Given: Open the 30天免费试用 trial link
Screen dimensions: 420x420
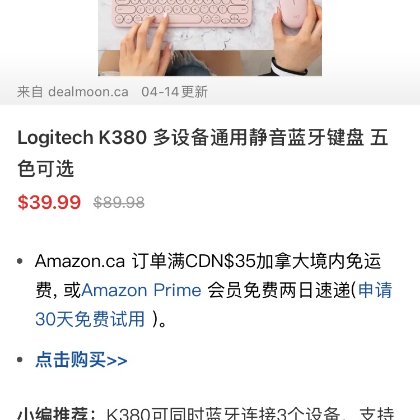Looking at the screenshot, I should [90, 319].
